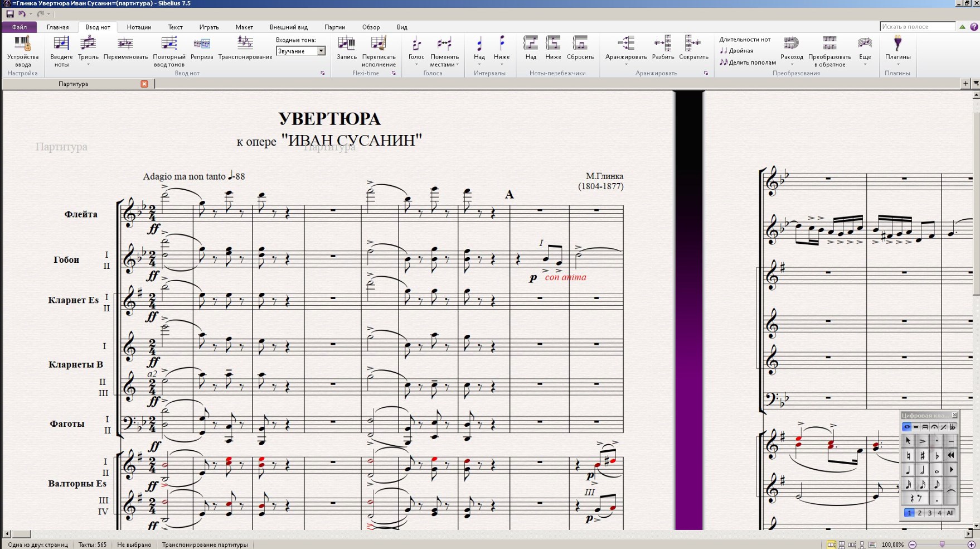Open the Транспонирование transpose tool

coord(245,49)
